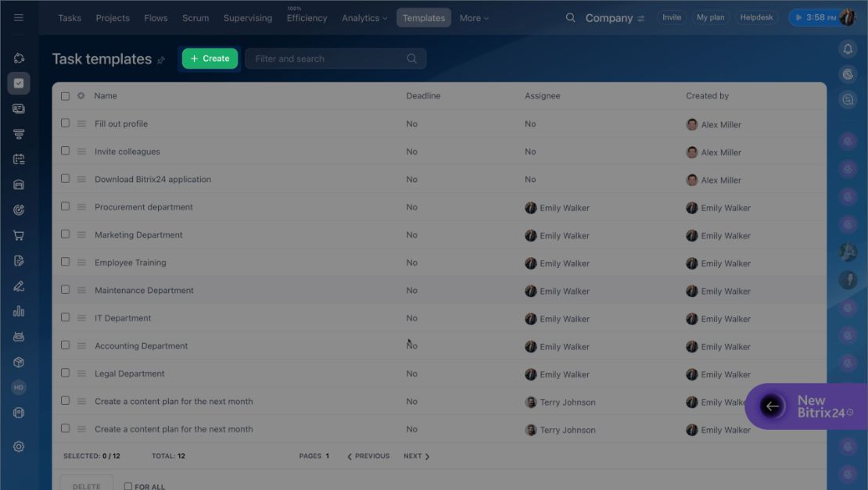Select the Efficiency tab
The width and height of the screenshot is (868, 490).
tap(307, 18)
